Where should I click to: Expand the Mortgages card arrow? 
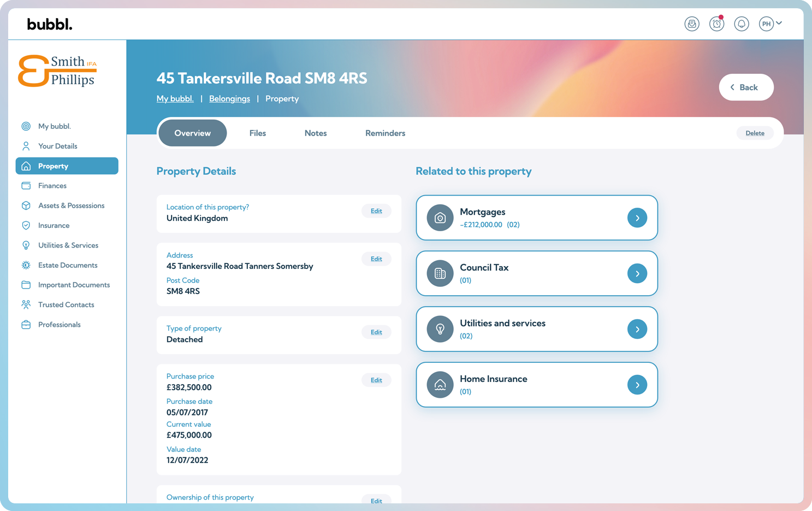(637, 218)
